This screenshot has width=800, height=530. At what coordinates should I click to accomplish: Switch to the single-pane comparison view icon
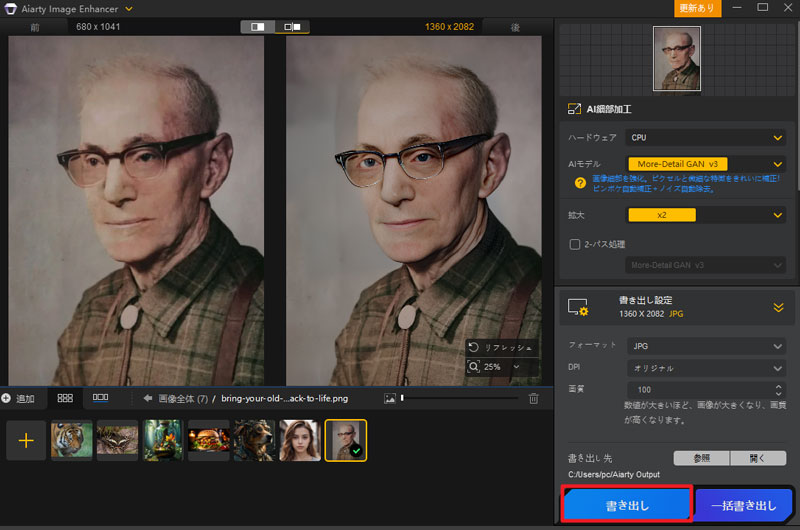[257, 26]
